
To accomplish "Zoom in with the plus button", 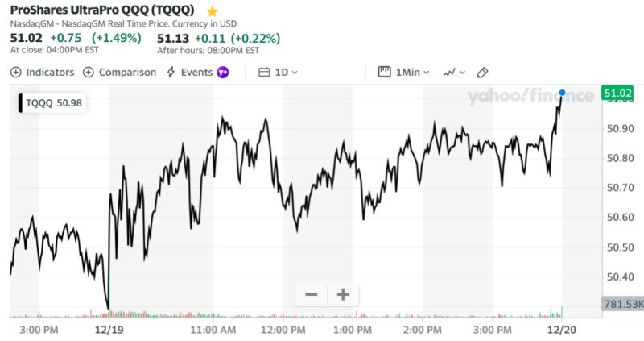I will [x=342, y=294].
